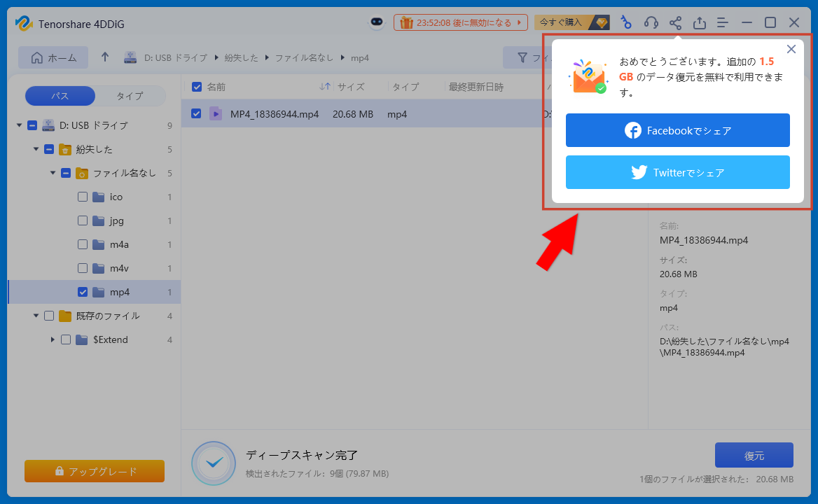Click the ホーム home button

pyautogui.click(x=53, y=57)
